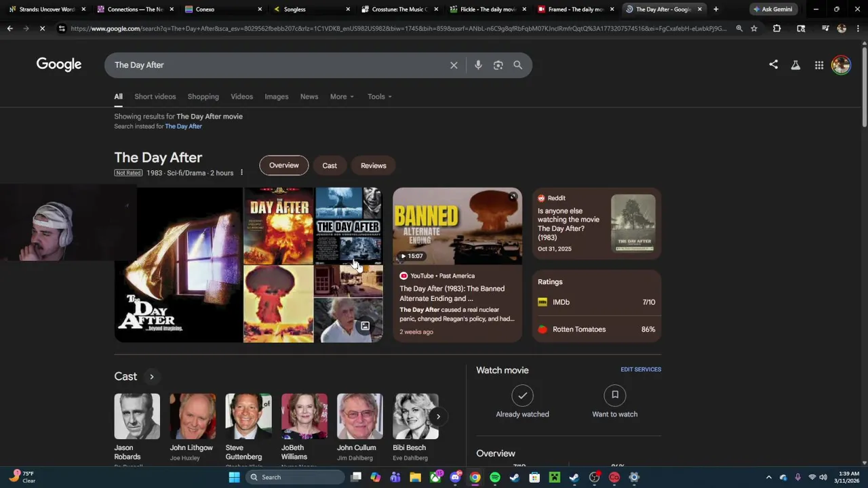
Task: Open the three-dot menu beside movie info
Action: tap(241, 173)
